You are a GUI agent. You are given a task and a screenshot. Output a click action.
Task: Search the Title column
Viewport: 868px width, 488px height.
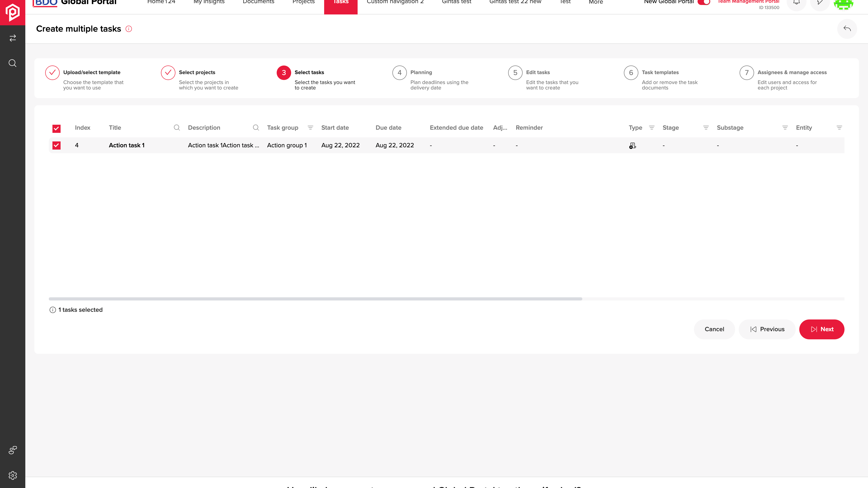point(177,128)
